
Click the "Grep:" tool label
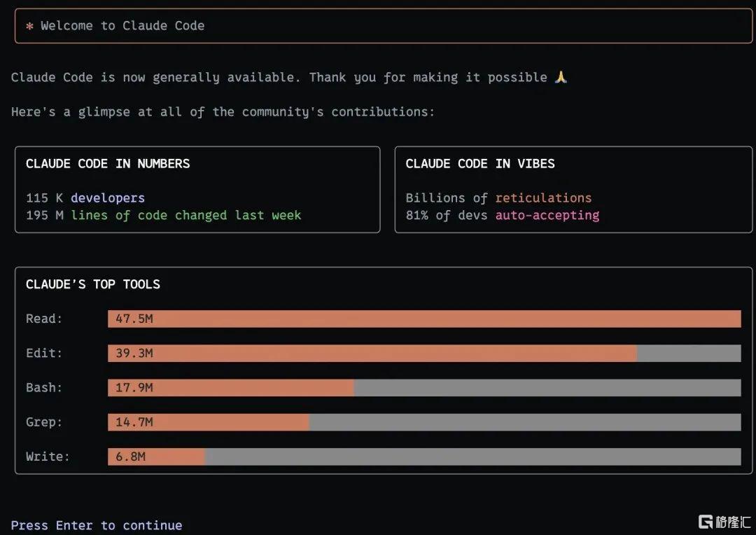(x=44, y=422)
